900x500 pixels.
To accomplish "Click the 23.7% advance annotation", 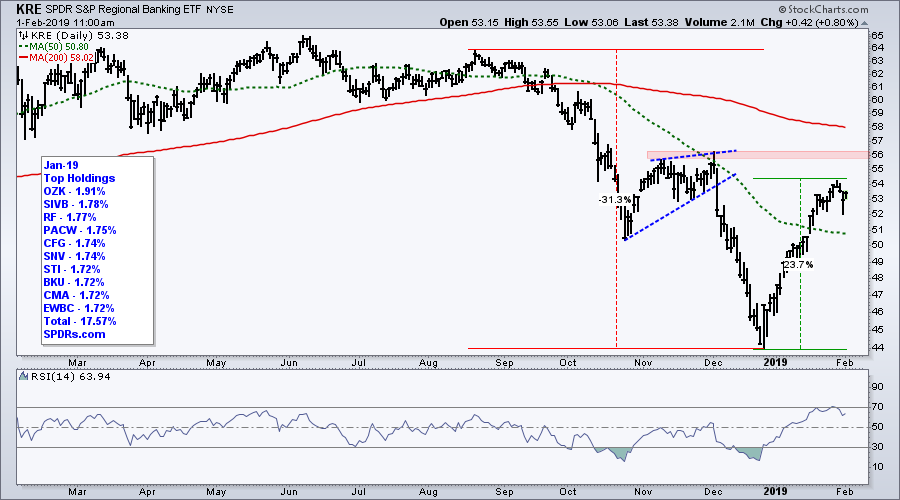I will click(798, 265).
